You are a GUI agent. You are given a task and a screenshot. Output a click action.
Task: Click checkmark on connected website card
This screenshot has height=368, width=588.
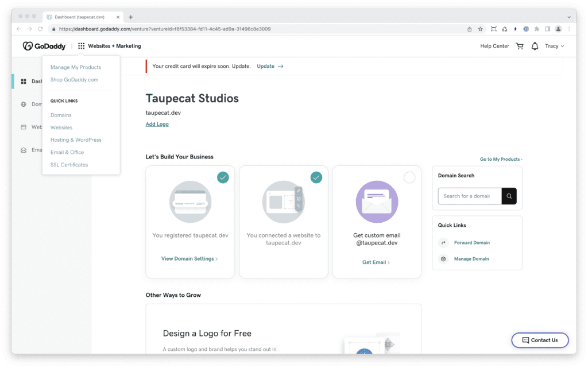click(316, 177)
